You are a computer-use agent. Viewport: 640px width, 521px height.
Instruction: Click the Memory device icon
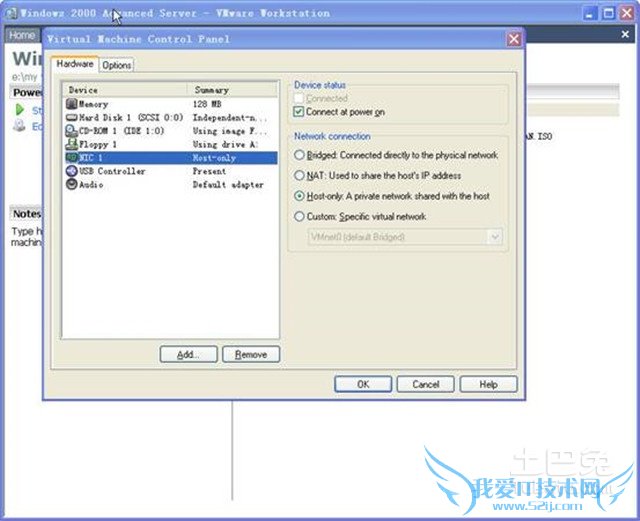71,104
